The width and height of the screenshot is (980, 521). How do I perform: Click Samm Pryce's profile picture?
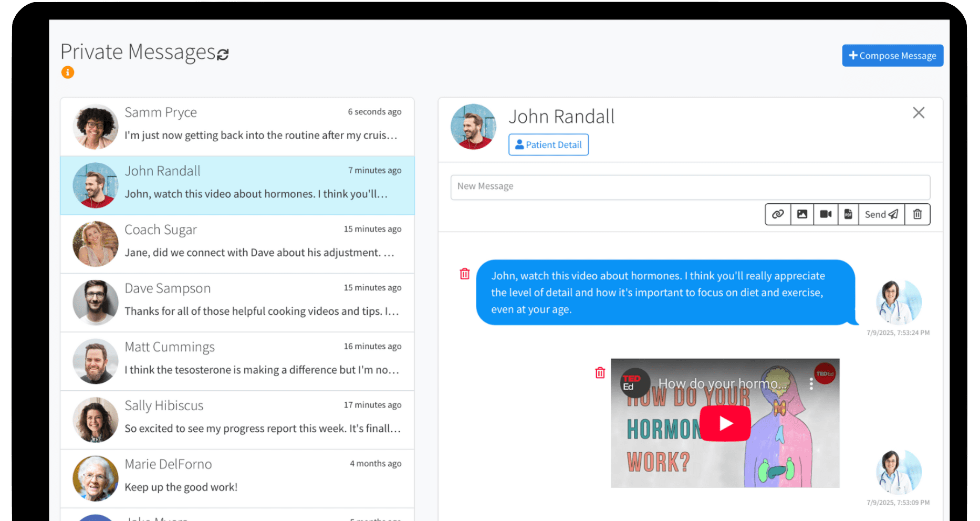(x=95, y=127)
